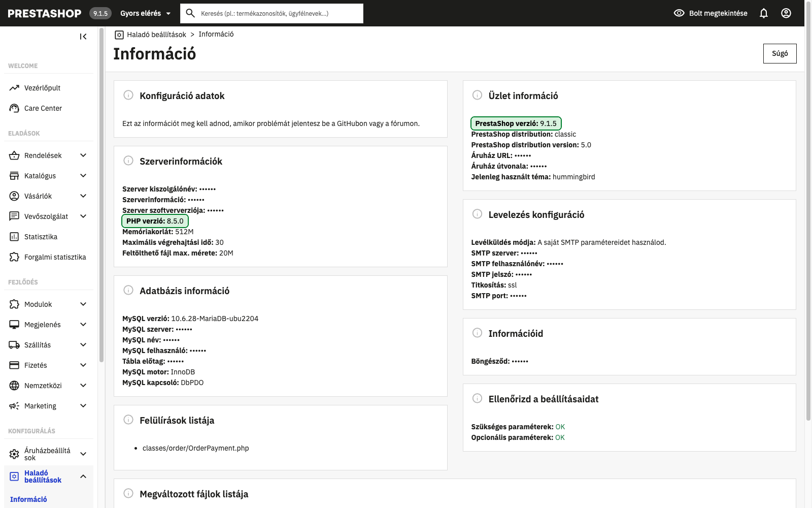812x508 pixels.
Task: Click the Nemzetközi globe icon
Action: tap(14, 386)
